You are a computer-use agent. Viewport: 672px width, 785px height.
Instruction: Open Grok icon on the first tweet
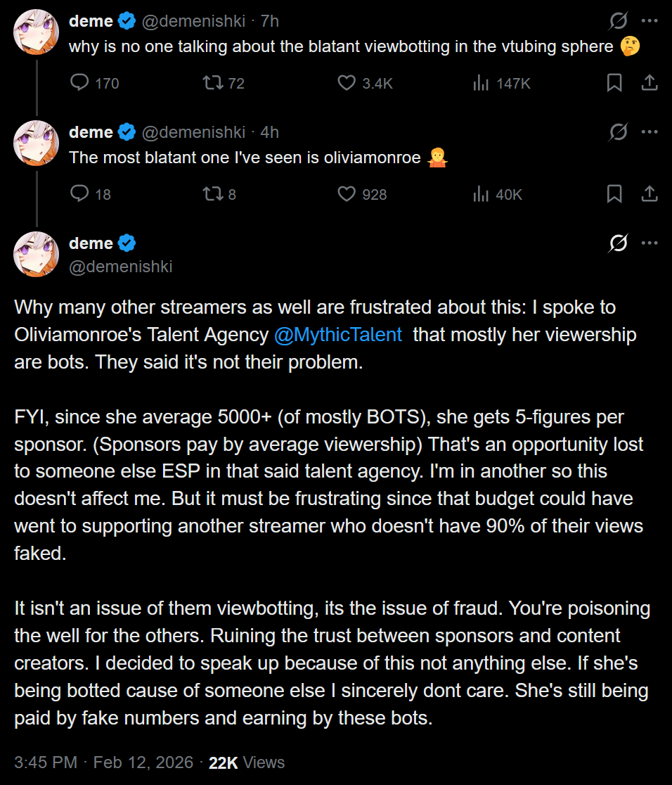(x=618, y=21)
